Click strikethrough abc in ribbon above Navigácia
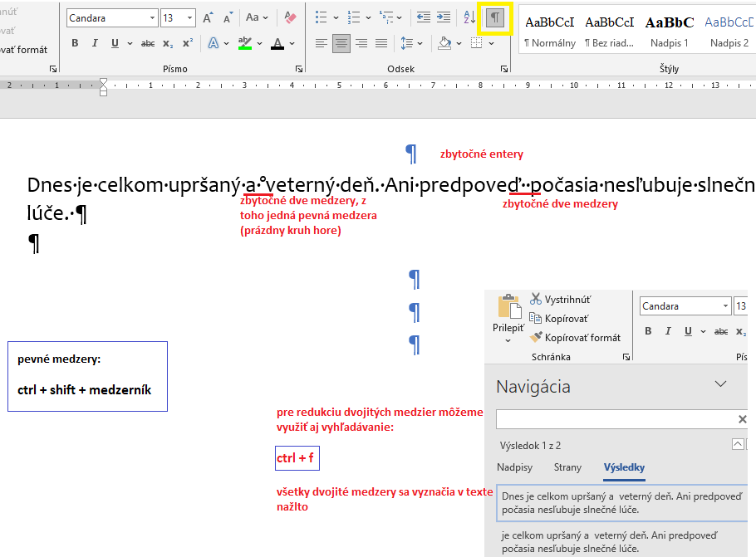 point(721,331)
